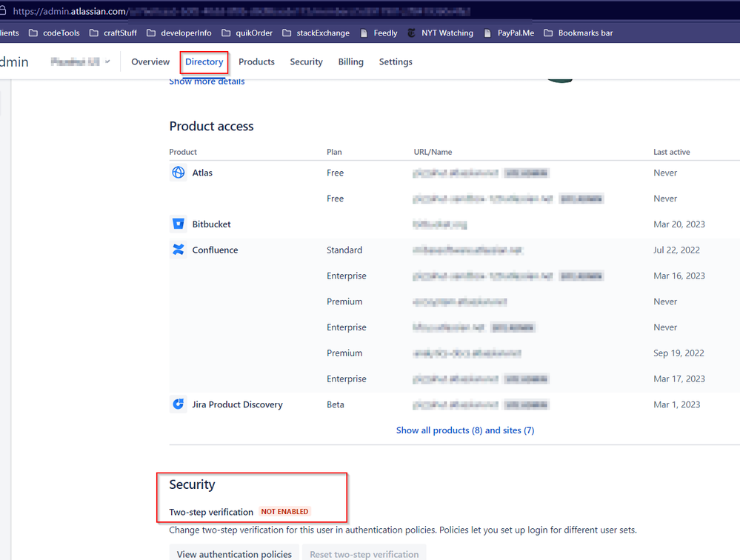
Task: Click the Mar 17, 2023 date
Action: coord(679,379)
